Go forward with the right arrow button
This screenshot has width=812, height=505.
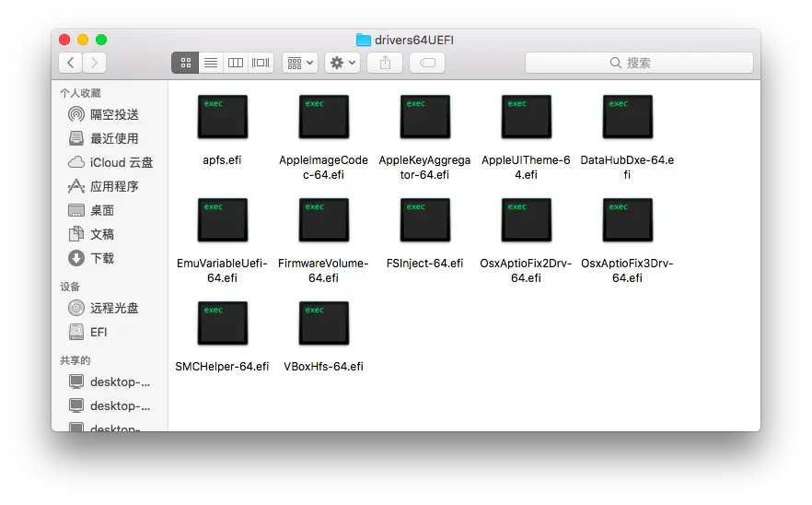click(x=94, y=63)
